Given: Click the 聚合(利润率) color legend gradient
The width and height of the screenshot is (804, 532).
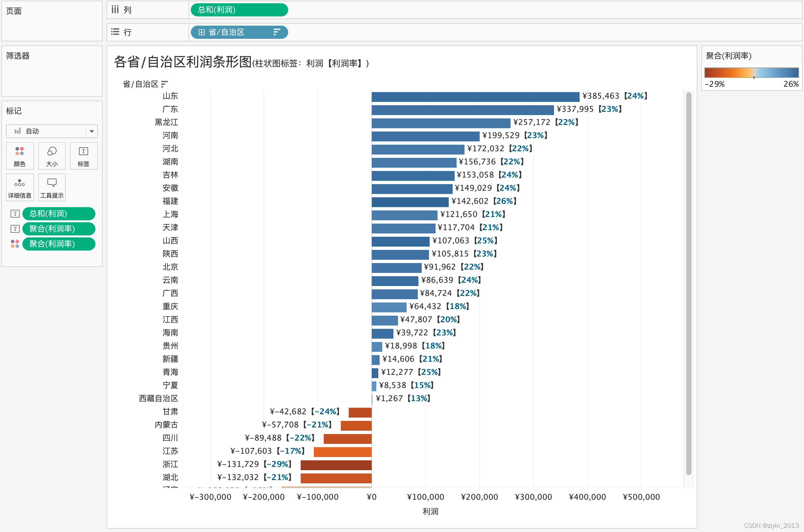Looking at the screenshot, I should click(x=751, y=73).
